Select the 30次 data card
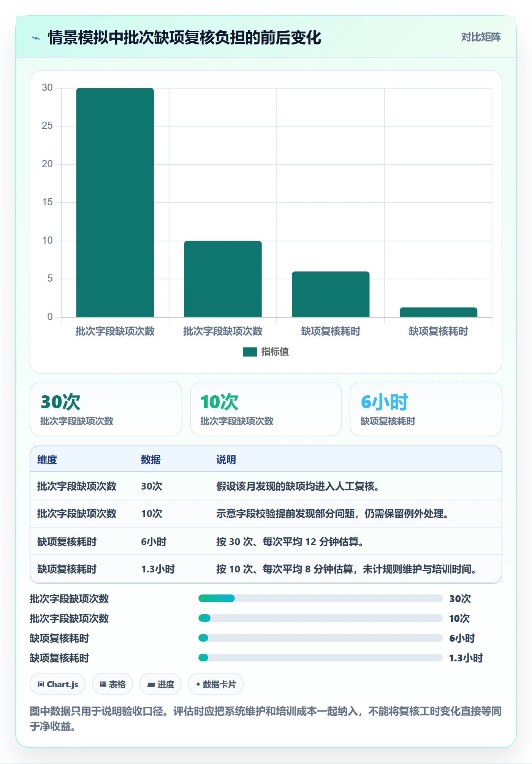 106,409
